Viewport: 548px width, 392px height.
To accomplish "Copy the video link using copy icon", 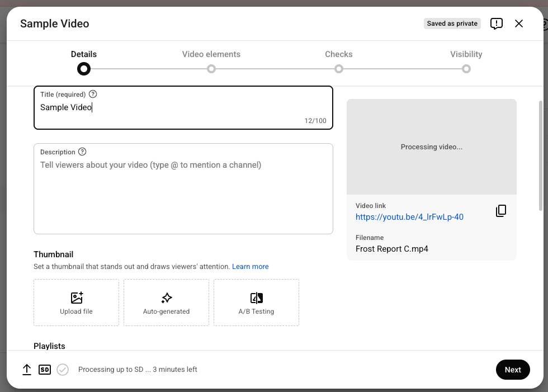I will (x=501, y=211).
